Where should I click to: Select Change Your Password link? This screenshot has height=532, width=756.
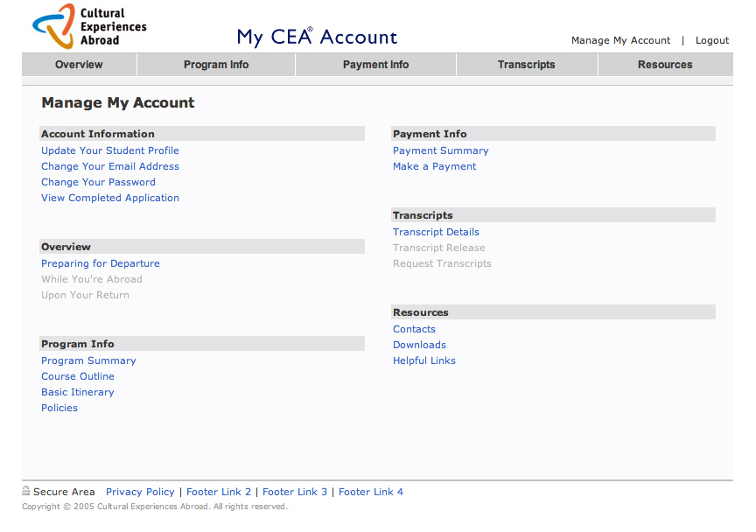click(x=98, y=182)
